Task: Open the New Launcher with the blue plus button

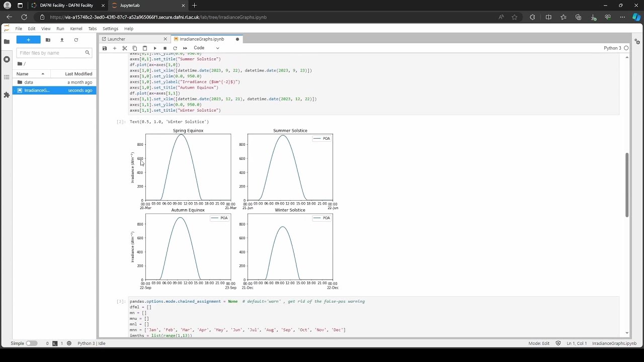Action: coord(28,40)
